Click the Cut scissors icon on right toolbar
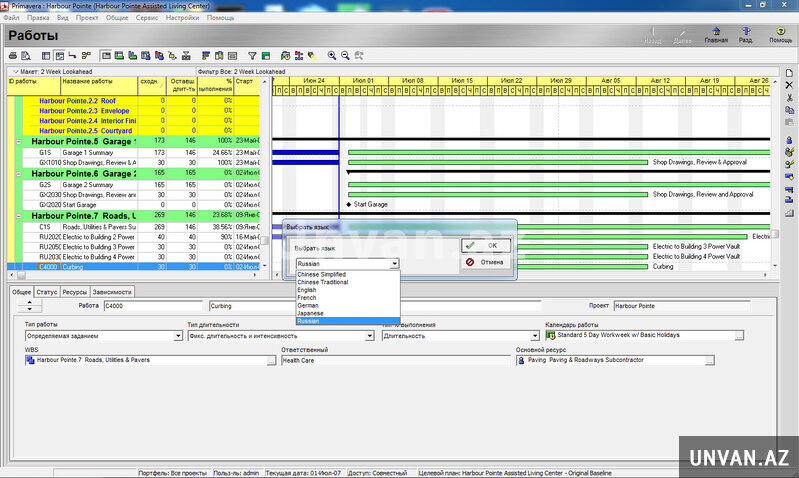This screenshot has width=799, height=478. tap(789, 98)
